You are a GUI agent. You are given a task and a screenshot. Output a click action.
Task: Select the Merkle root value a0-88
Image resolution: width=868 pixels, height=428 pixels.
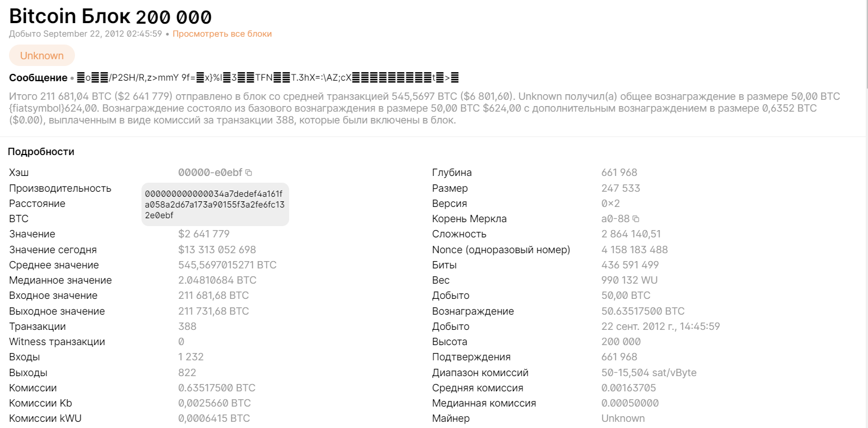[x=615, y=219]
